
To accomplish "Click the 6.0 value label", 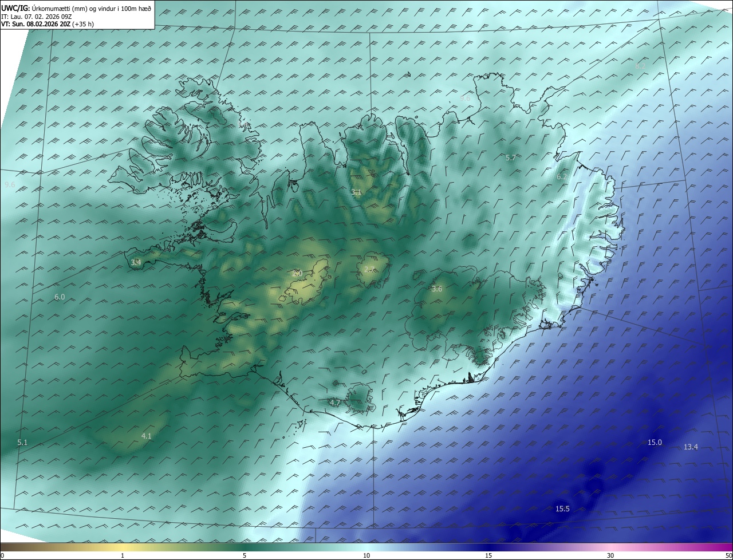I will tap(60, 297).
